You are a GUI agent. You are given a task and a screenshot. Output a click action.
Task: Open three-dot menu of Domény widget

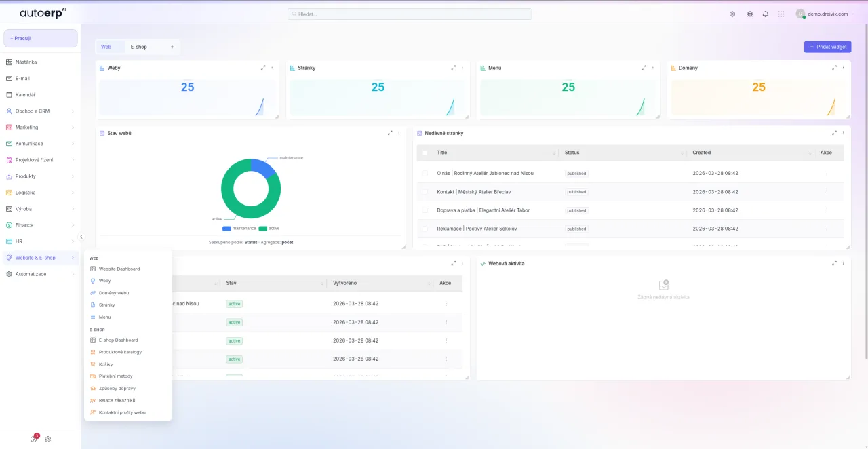tap(844, 68)
